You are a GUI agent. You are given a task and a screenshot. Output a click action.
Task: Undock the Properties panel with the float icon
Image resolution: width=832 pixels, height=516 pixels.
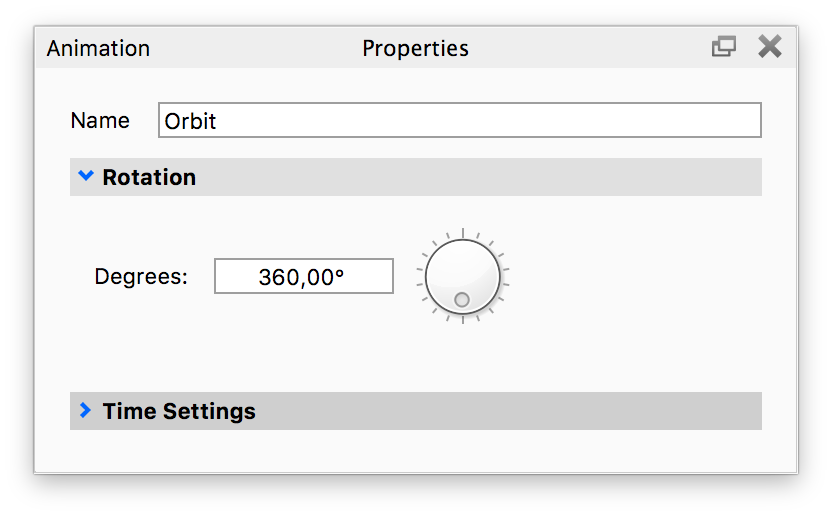coord(723,47)
